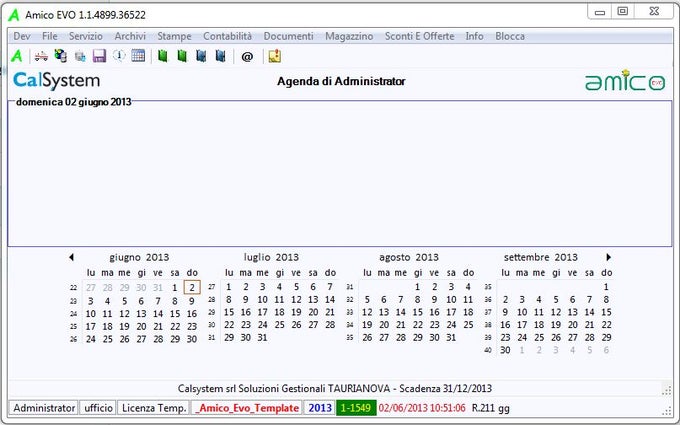
Task: Open the Sconti E Offerte menu
Action: click(x=419, y=36)
